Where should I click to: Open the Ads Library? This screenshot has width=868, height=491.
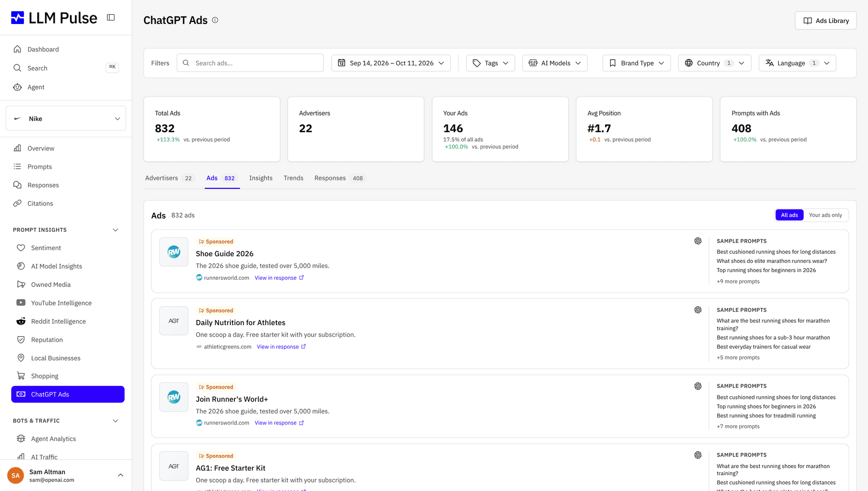(826, 21)
